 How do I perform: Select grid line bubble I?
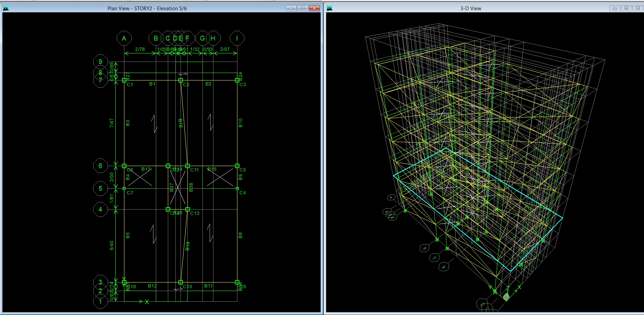(x=237, y=38)
